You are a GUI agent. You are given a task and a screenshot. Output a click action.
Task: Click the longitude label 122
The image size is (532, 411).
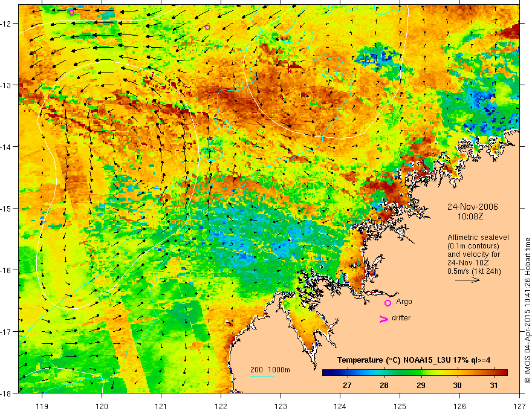coord(221,406)
